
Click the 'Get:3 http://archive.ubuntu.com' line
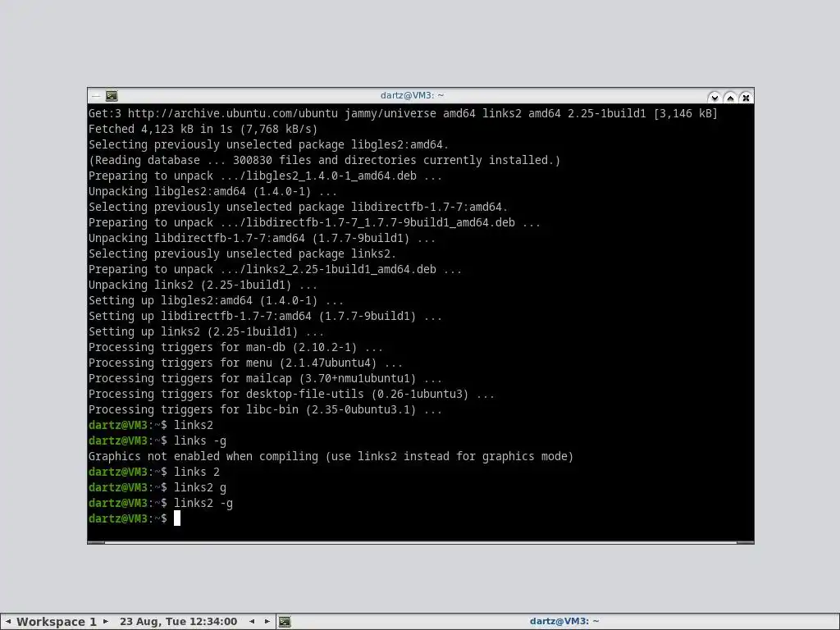click(x=403, y=113)
